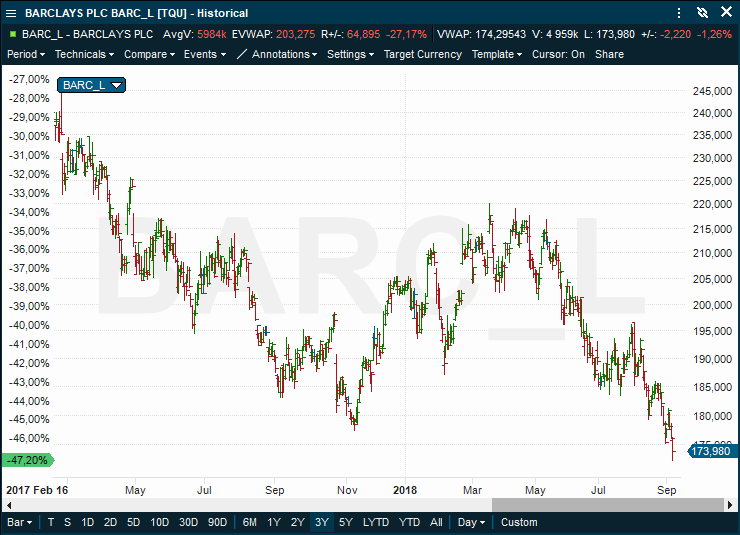
Task: Select the T period button
Action: (x=51, y=522)
